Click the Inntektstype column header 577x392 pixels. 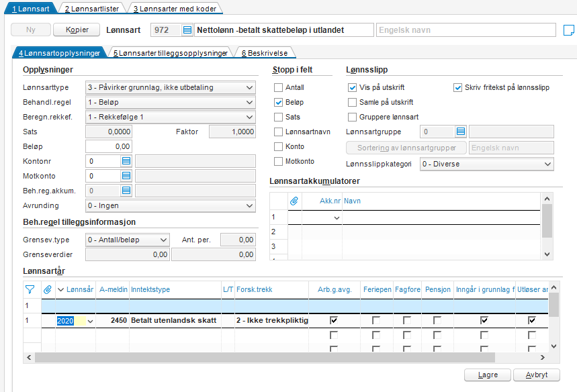(x=175, y=289)
